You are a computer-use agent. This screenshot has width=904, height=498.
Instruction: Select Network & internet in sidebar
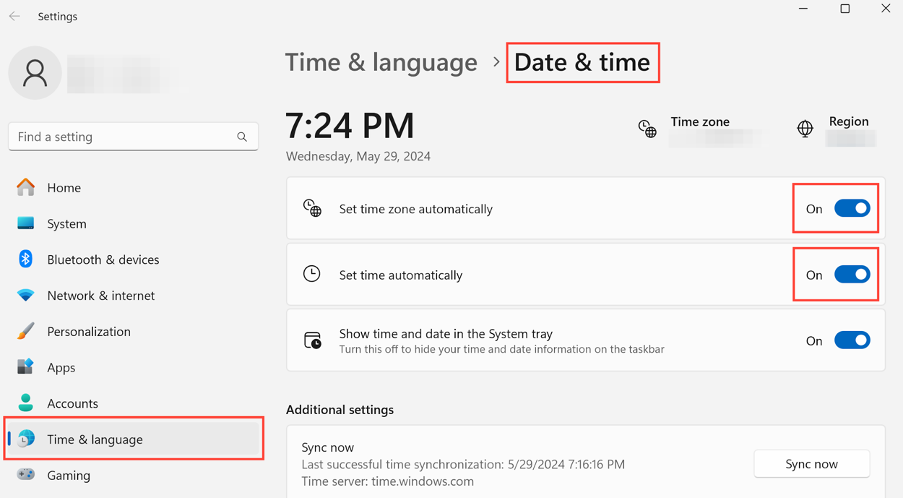[x=133, y=295]
